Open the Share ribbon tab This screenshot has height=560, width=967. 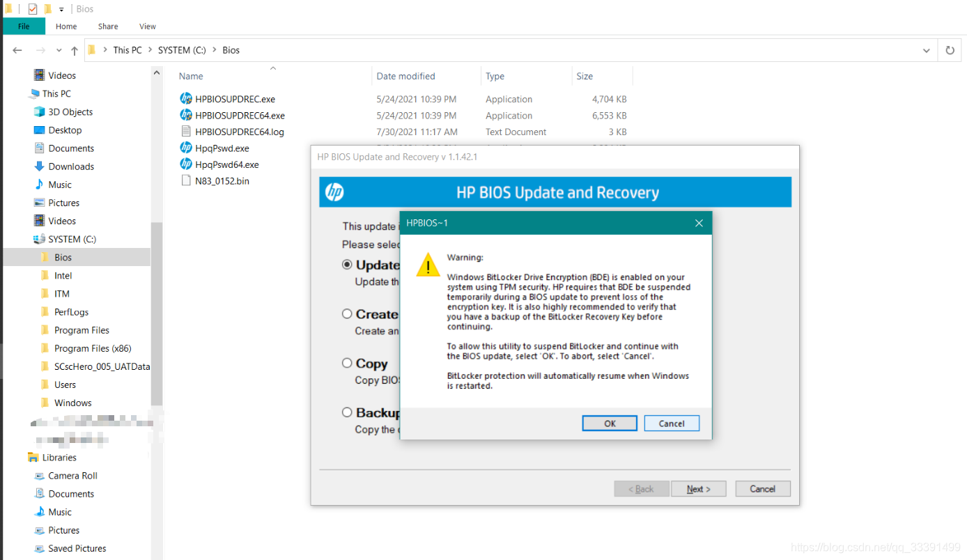pyautogui.click(x=108, y=26)
